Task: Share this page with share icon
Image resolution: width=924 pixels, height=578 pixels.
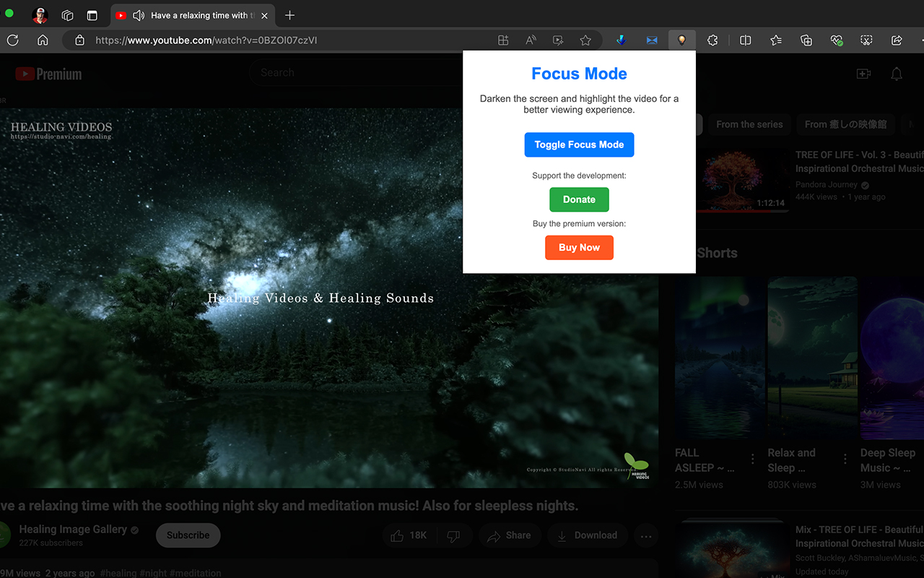Action: 897,40
